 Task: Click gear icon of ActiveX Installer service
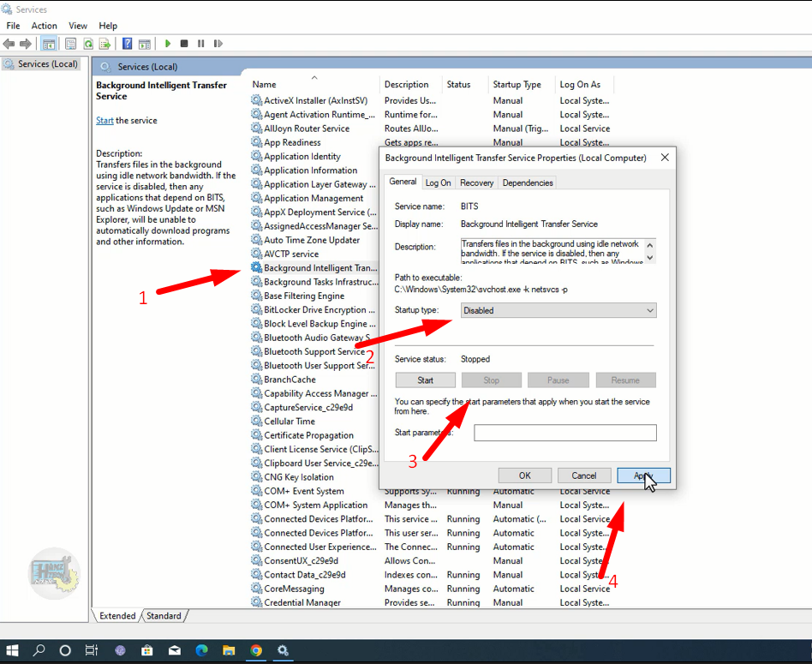(x=256, y=100)
